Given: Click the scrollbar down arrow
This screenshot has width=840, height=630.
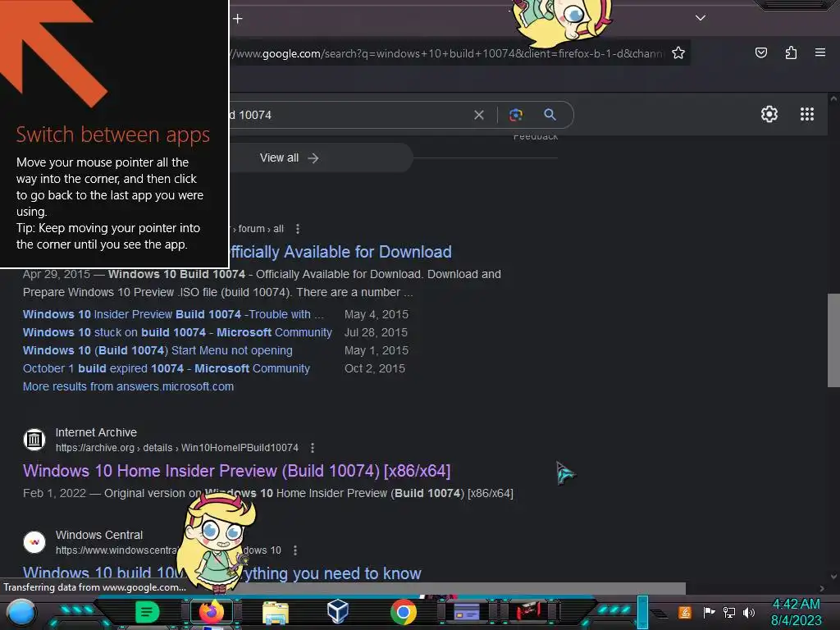Looking at the screenshot, I should click(x=833, y=577).
